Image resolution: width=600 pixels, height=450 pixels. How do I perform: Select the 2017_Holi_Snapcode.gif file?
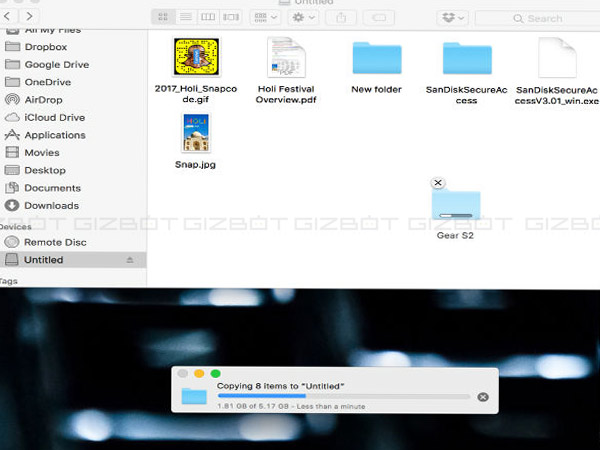coord(196,71)
